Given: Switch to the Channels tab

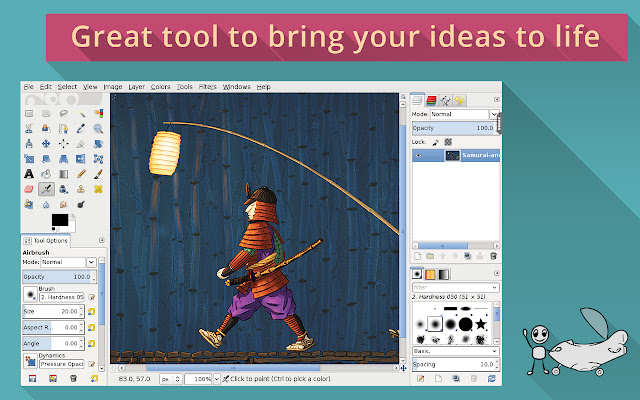Looking at the screenshot, I should pos(431,100).
